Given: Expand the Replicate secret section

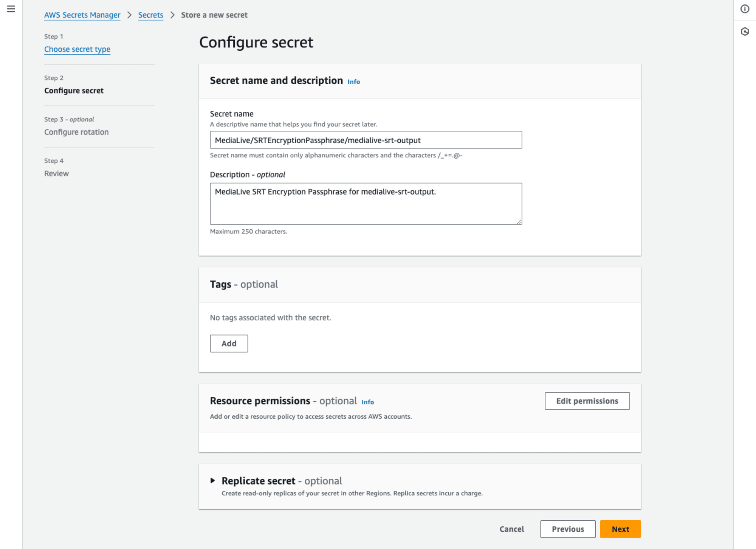Looking at the screenshot, I should pyautogui.click(x=213, y=481).
